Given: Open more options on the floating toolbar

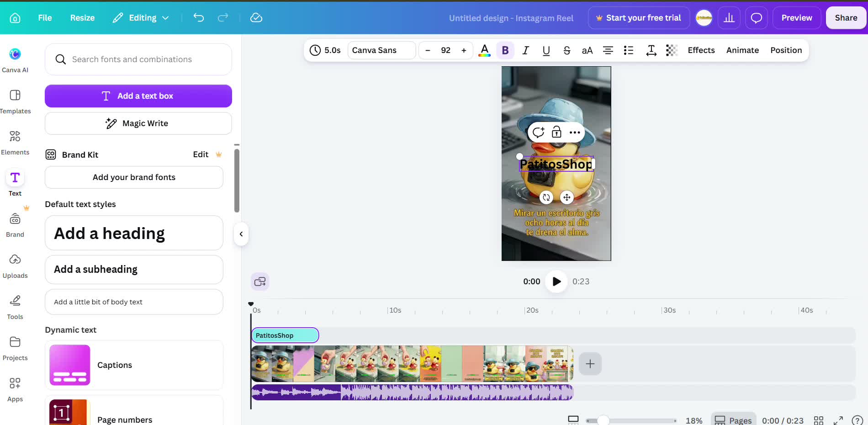Looking at the screenshot, I should (575, 133).
